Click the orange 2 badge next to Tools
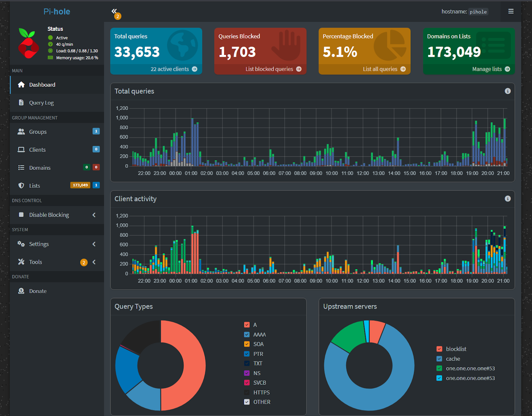This screenshot has width=532, height=416. click(x=84, y=262)
